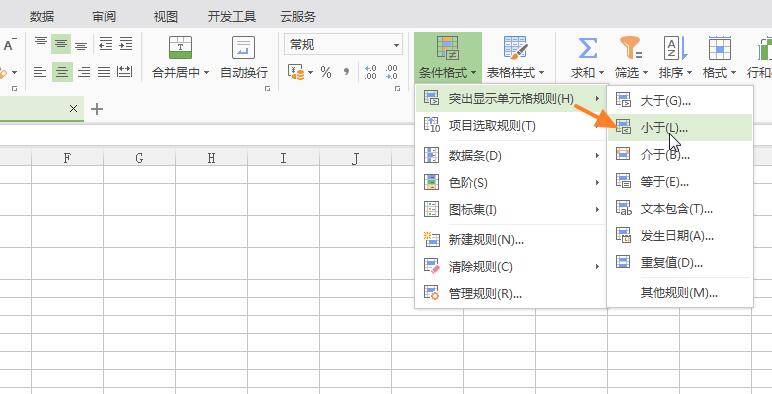Select column H header

click(211, 158)
